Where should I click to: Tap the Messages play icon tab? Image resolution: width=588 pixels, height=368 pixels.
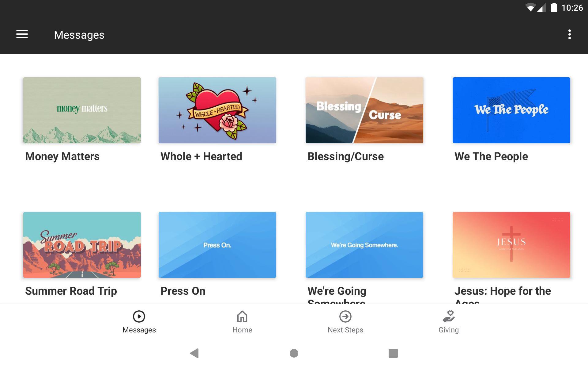coord(139,316)
